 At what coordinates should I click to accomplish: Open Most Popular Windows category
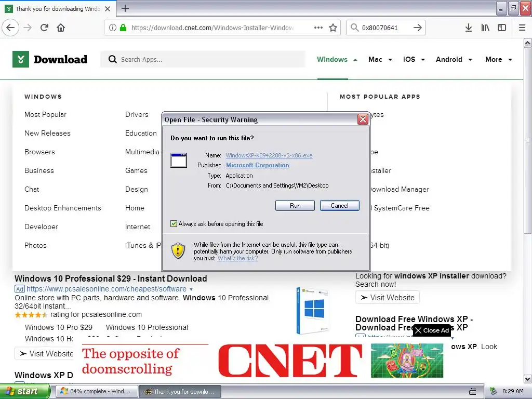pos(46,115)
